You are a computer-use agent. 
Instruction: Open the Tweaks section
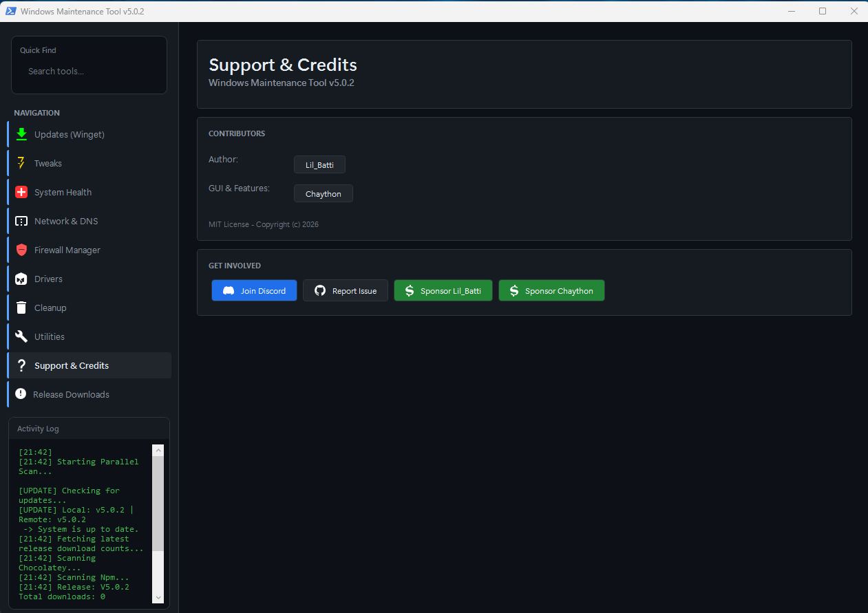pos(89,163)
